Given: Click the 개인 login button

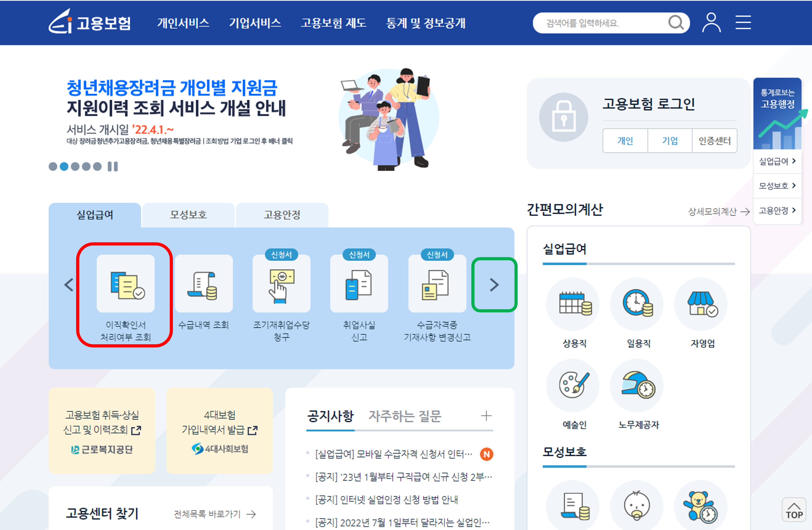Looking at the screenshot, I should (625, 141).
